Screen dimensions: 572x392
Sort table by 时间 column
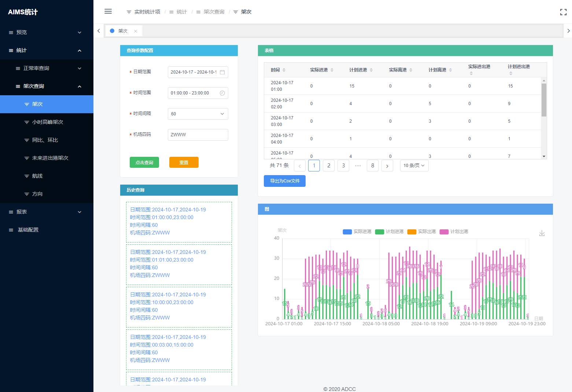(x=284, y=70)
